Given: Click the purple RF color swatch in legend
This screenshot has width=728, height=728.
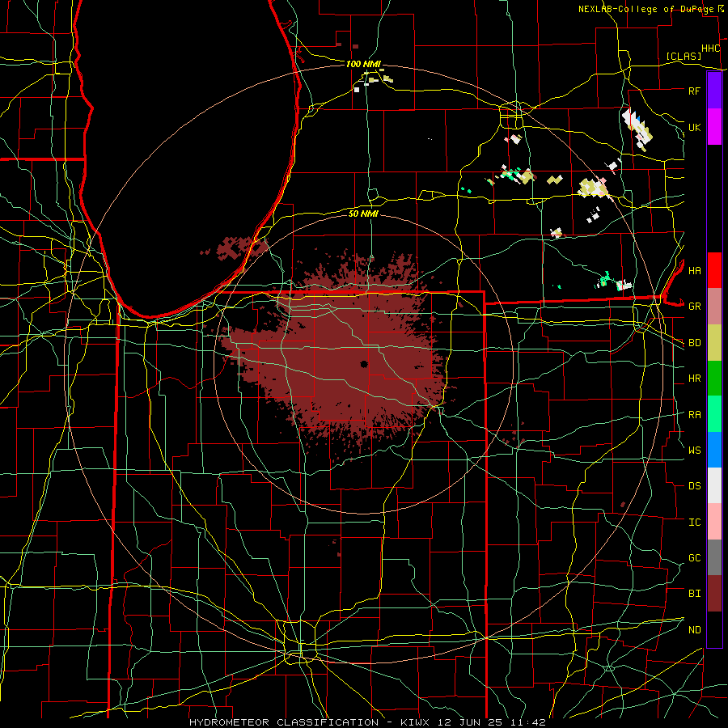Looking at the screenshot, I should click(x=714, y=91).
